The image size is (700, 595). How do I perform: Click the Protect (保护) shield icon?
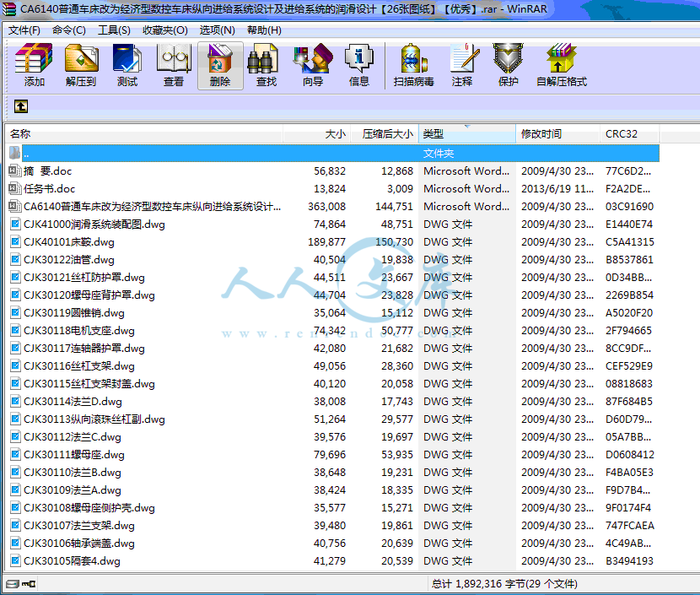point(508,59)
